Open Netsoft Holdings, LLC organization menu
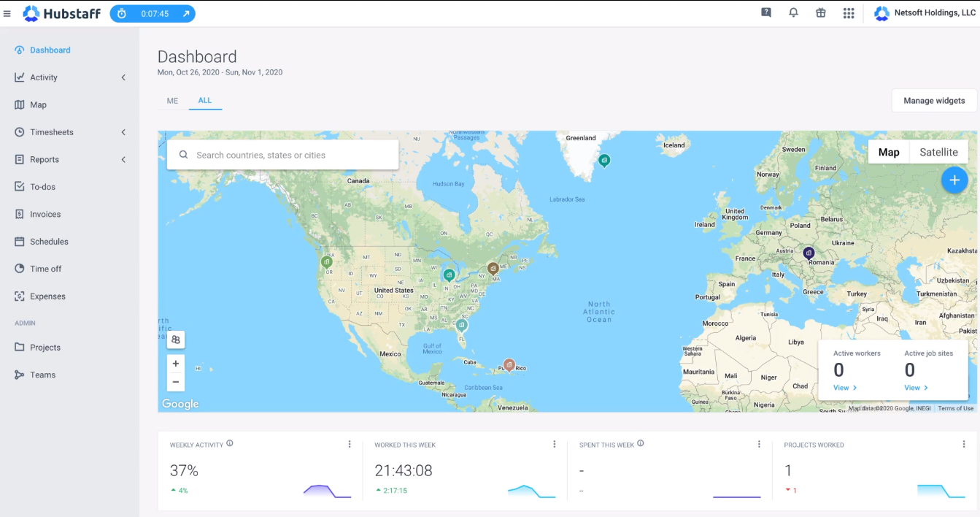Screen dimensions: 980x517 click(x=925, y=13)
